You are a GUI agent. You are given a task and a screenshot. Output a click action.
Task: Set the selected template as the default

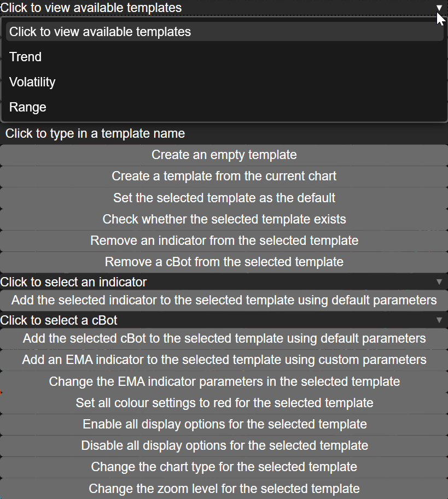tap(224, 197)
